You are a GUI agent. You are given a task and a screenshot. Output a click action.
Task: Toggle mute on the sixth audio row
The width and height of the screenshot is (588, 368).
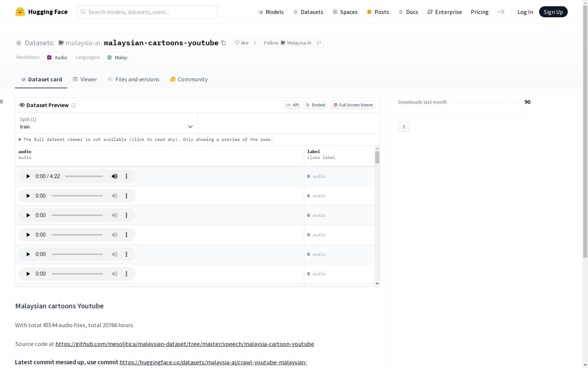(x=115, y=274)
